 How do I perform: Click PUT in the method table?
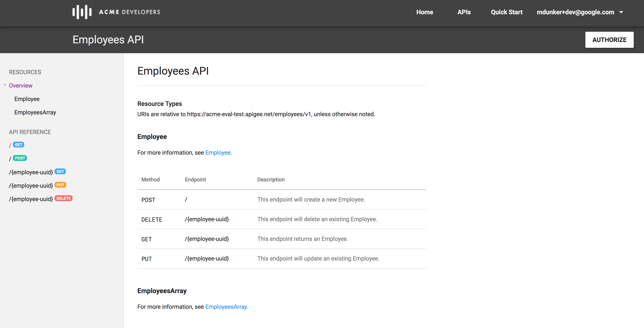(x=147, y=259)
